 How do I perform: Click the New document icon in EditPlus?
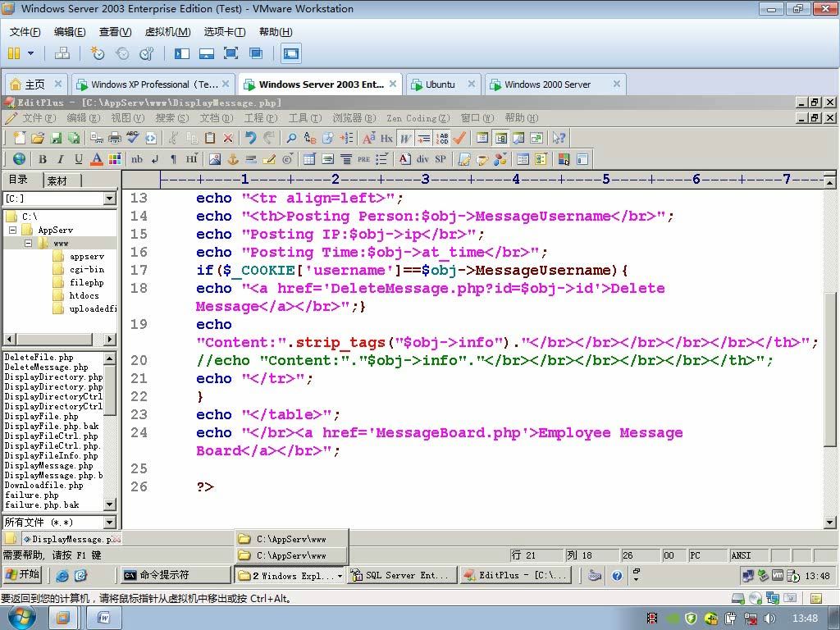pyautogui.click(x=20, y=138)
